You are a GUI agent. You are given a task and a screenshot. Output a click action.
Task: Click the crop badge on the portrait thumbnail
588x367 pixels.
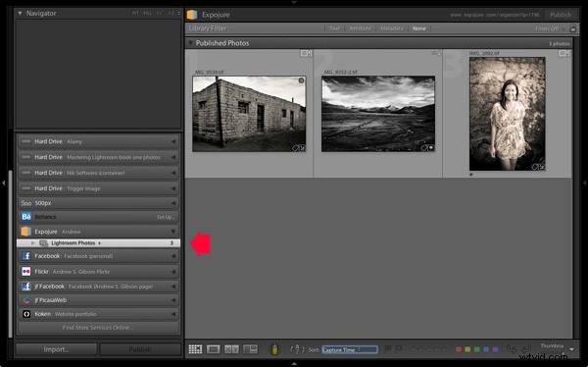click(542, 167)
